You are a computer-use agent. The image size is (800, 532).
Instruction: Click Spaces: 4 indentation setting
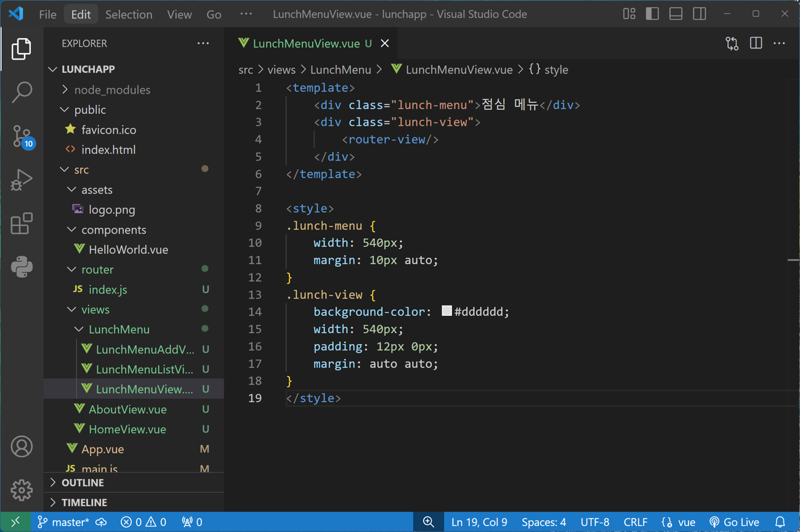(544, 522)
